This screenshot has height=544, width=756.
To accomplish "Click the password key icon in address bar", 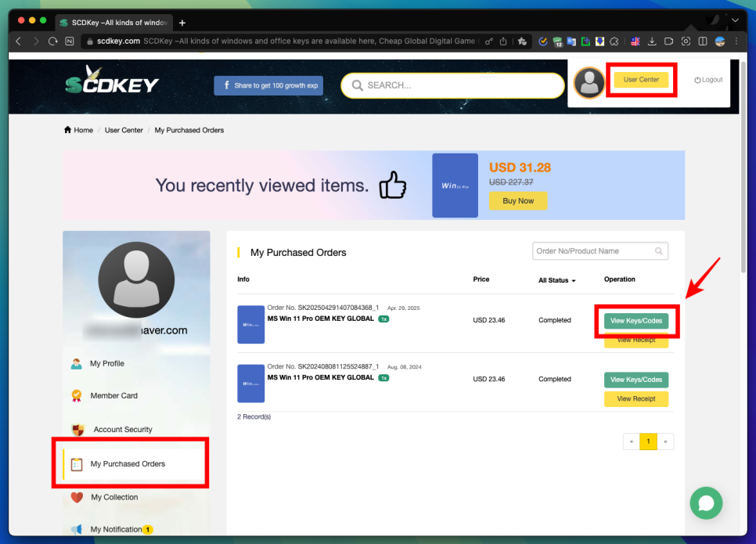I will (x=489, y=41).
